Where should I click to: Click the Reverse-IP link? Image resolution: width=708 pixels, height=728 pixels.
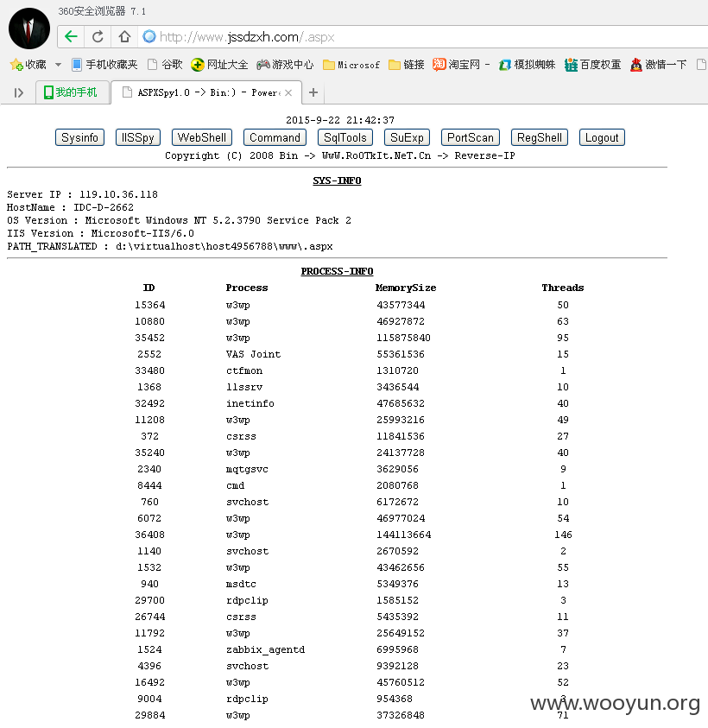[x=484, y=155]
